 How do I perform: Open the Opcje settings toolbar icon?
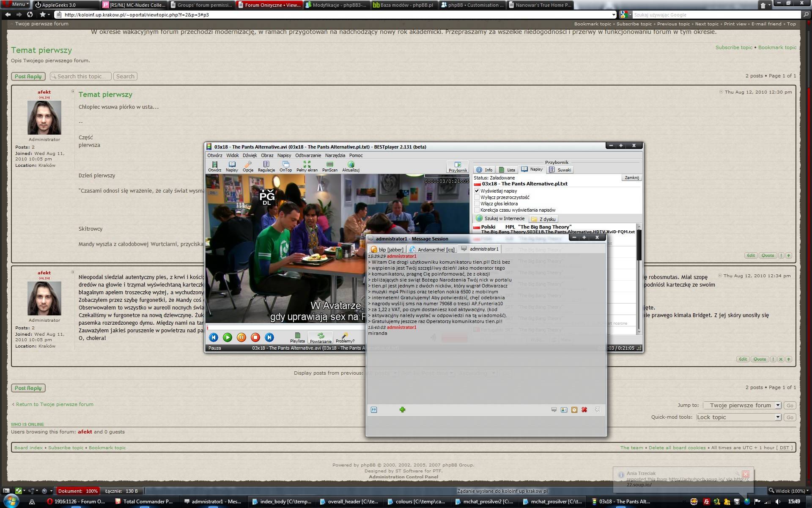point(248,166)
